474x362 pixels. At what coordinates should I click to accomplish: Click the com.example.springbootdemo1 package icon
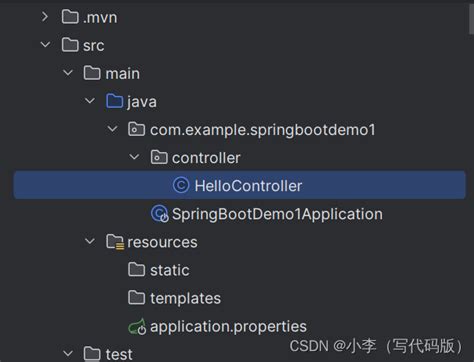tap(136, 129)
